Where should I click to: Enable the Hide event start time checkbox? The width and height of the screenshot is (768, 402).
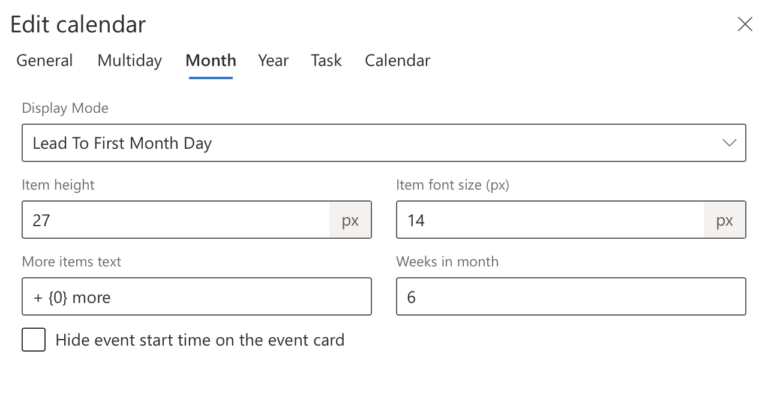34,340
